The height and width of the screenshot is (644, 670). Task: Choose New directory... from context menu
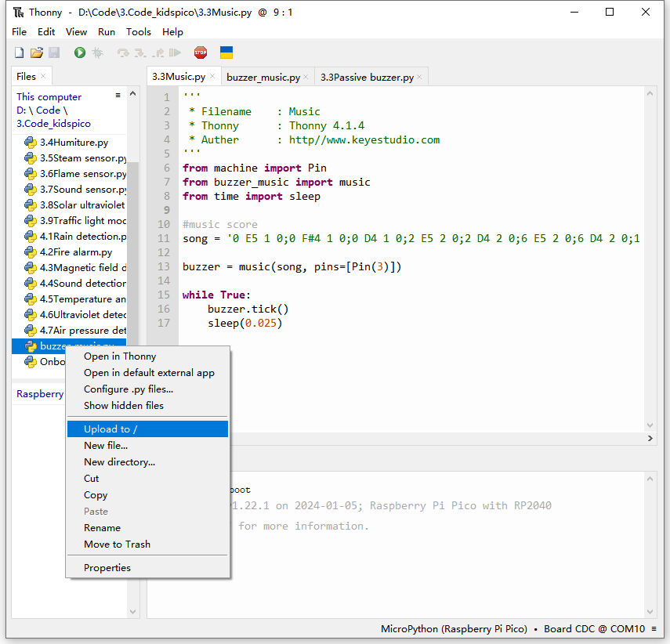[x=147, y=462]
